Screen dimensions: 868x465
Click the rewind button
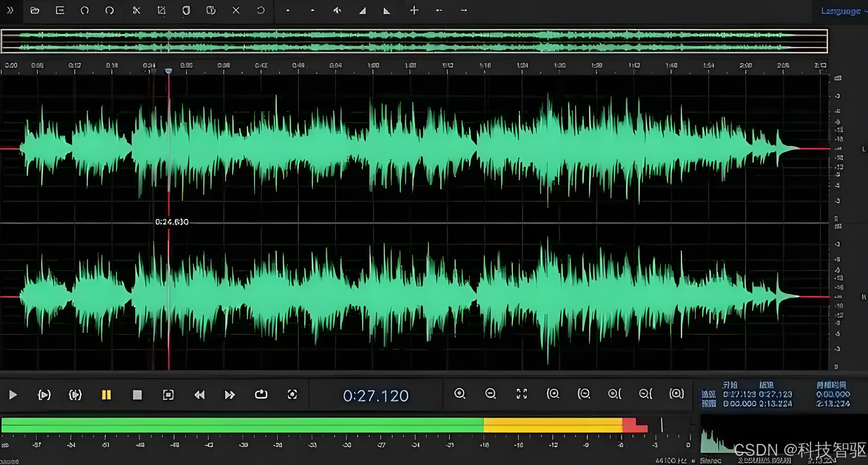click(x=199, y=394)
